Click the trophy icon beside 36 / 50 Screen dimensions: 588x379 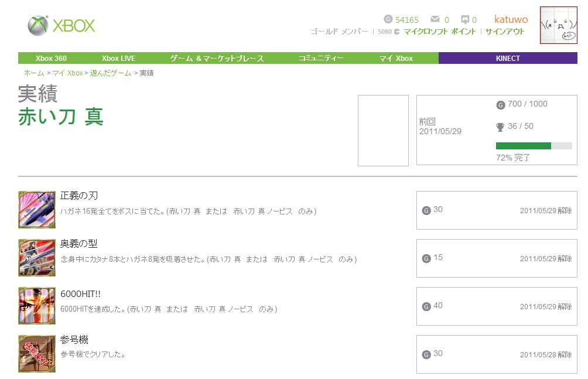click(x=500, y=127)
